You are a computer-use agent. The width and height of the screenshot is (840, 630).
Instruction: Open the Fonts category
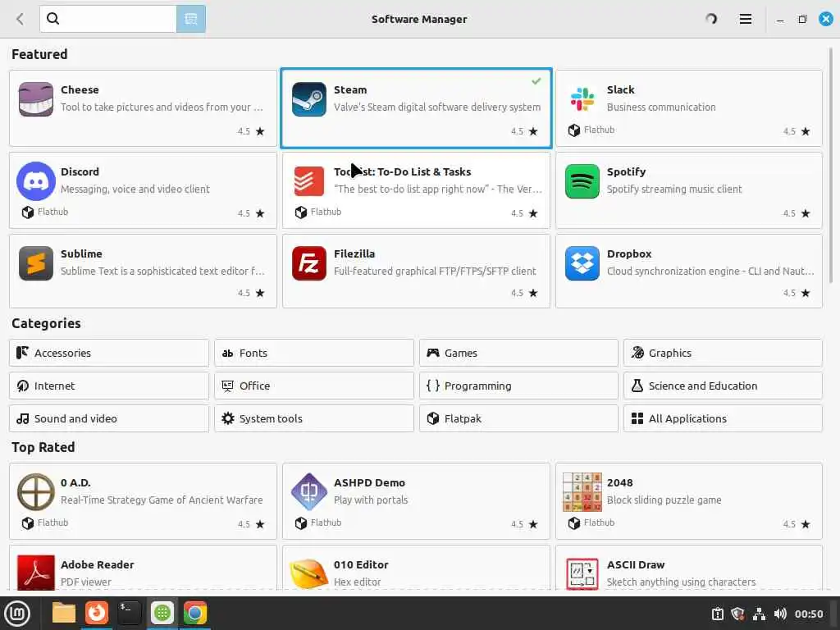coord(314,353)
